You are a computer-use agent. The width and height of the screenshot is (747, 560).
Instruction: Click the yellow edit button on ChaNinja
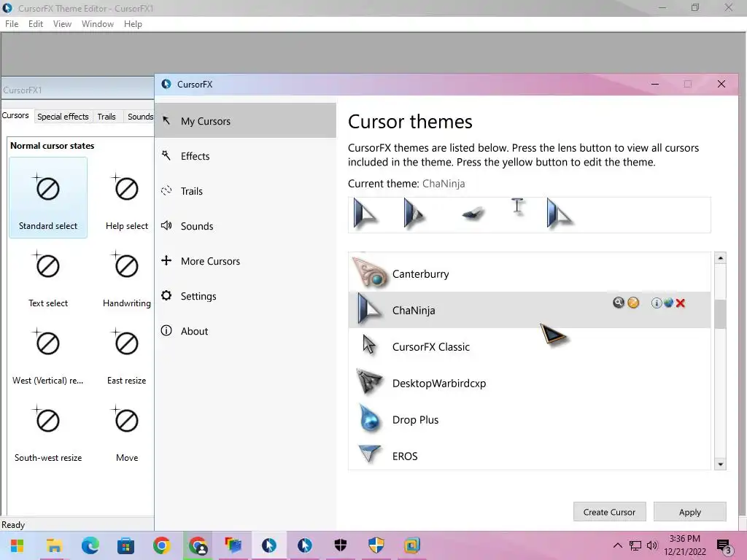point(633,303)
